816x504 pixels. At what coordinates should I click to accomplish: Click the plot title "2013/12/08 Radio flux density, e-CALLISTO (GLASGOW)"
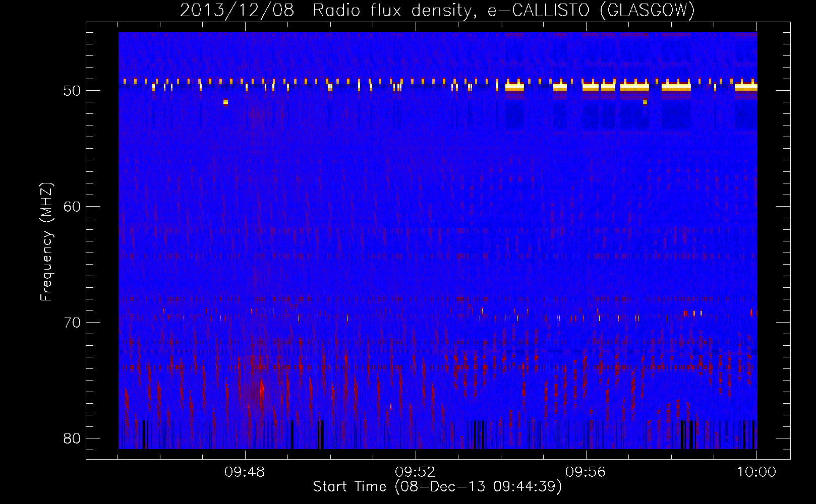click(x=437, y=10)
